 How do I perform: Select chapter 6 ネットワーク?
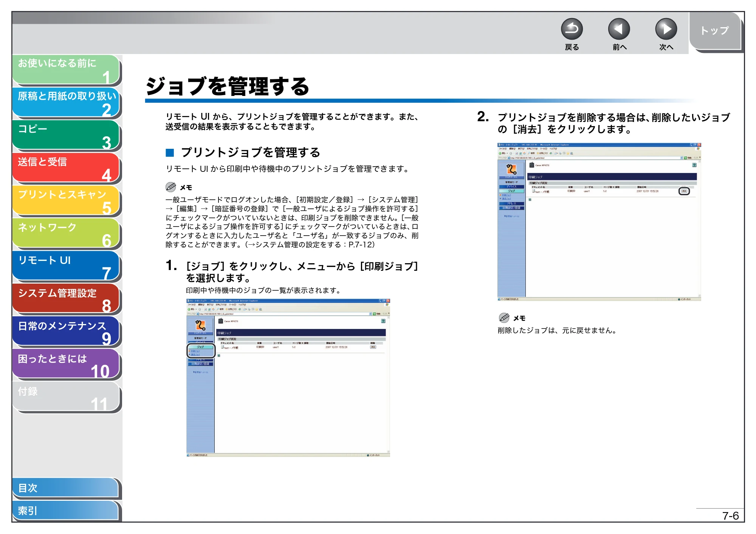[x=67, y=234]
